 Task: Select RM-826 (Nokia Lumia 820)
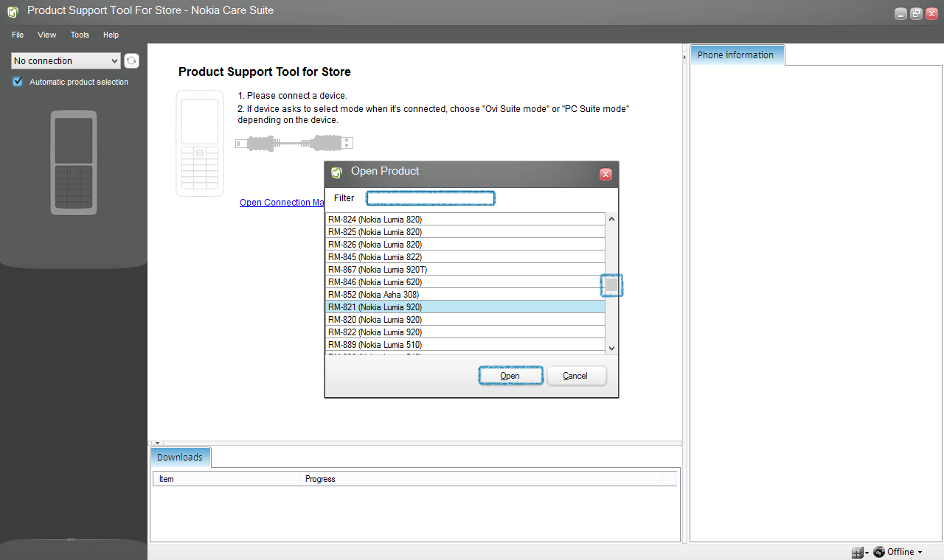pos(465,245)
